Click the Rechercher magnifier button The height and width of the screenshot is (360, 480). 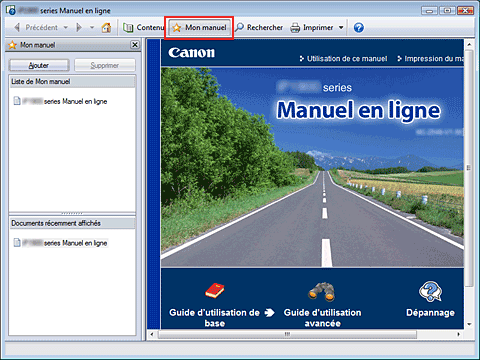tap(259, 27)
